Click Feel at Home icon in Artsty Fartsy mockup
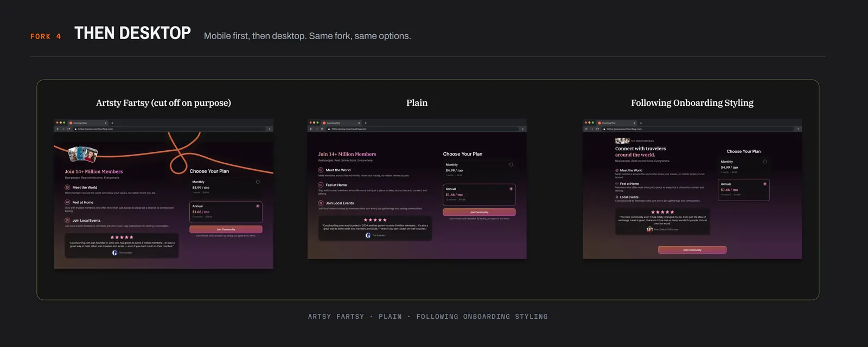Screen dimensions: 868x347 [67, 202]
